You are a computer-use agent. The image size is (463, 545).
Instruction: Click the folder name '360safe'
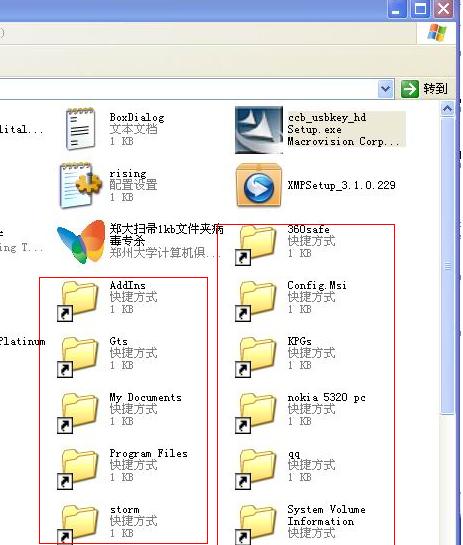click(309, 229)
